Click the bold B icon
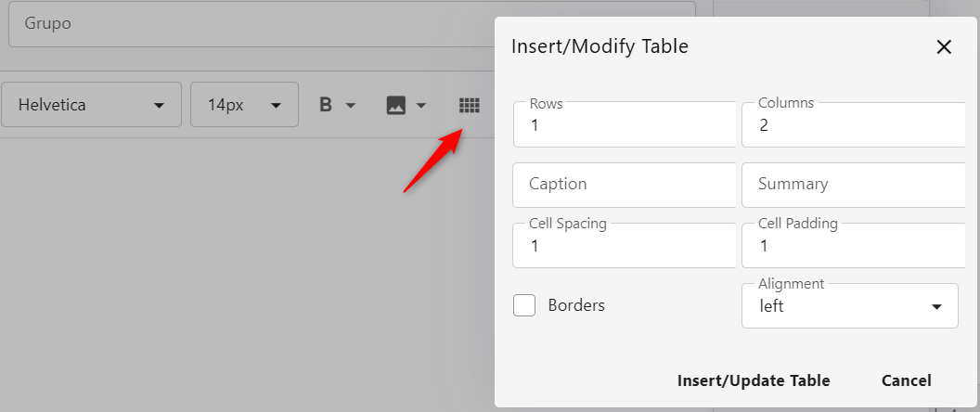Viewport: 980px width, 412px height. pyautogui.click(x=326, y=105)
